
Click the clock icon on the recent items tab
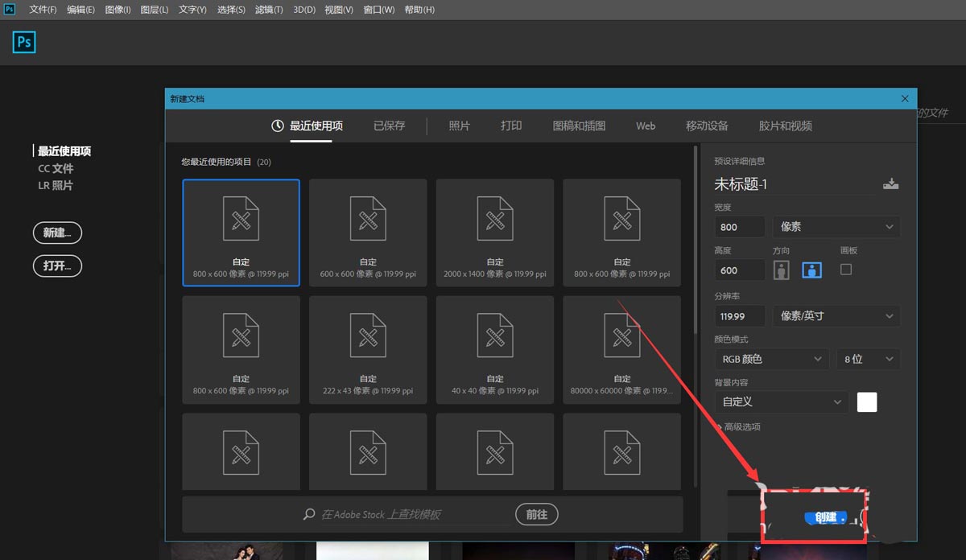(x=278, y=126)
